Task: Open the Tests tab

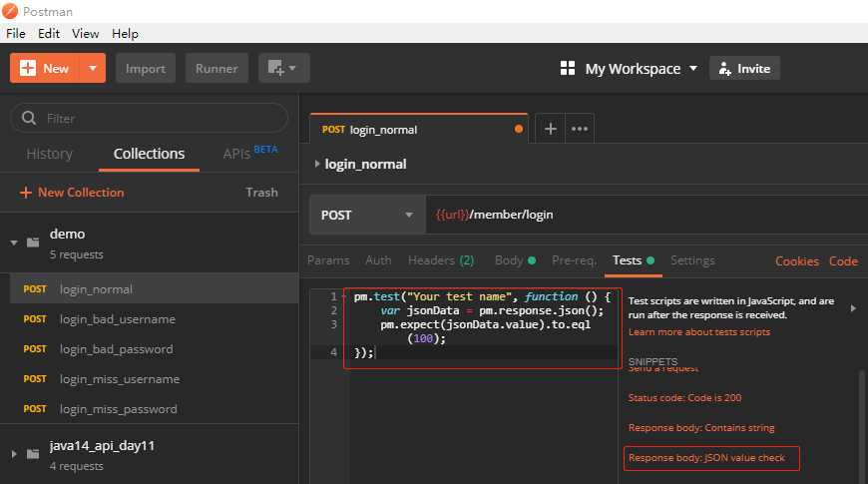Action: point(634,260)
